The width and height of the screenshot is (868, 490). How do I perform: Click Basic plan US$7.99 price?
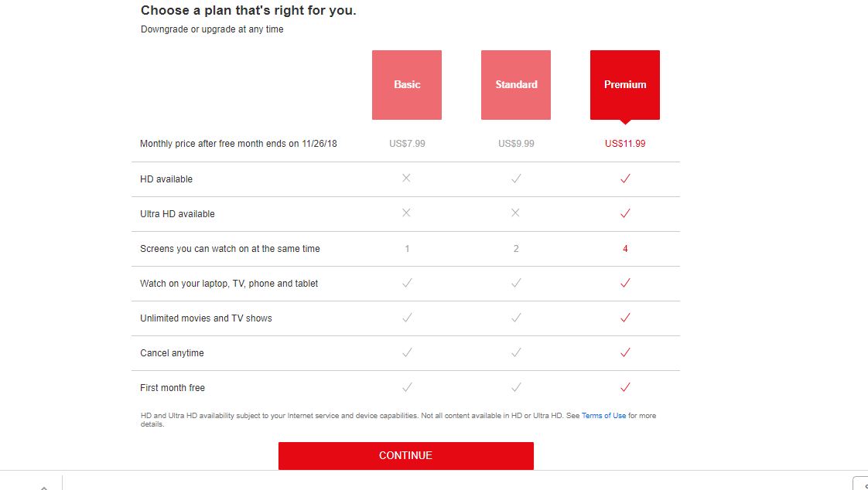[x=407, y=143]
